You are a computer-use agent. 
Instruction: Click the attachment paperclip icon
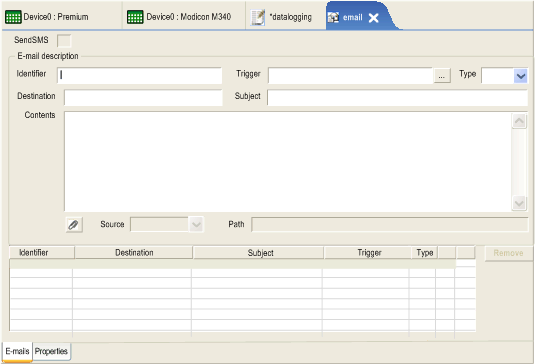click(x=74, y=224)
